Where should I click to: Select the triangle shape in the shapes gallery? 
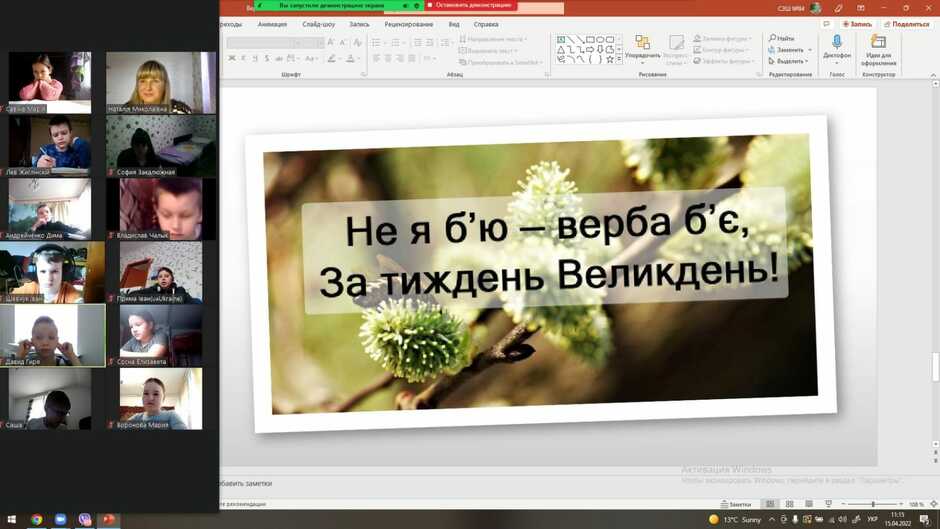[x=561, y=50]
